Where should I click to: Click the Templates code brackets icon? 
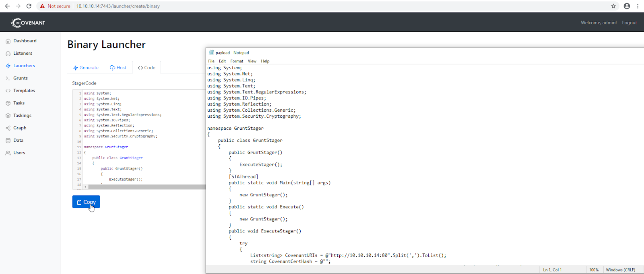point(8,91)
